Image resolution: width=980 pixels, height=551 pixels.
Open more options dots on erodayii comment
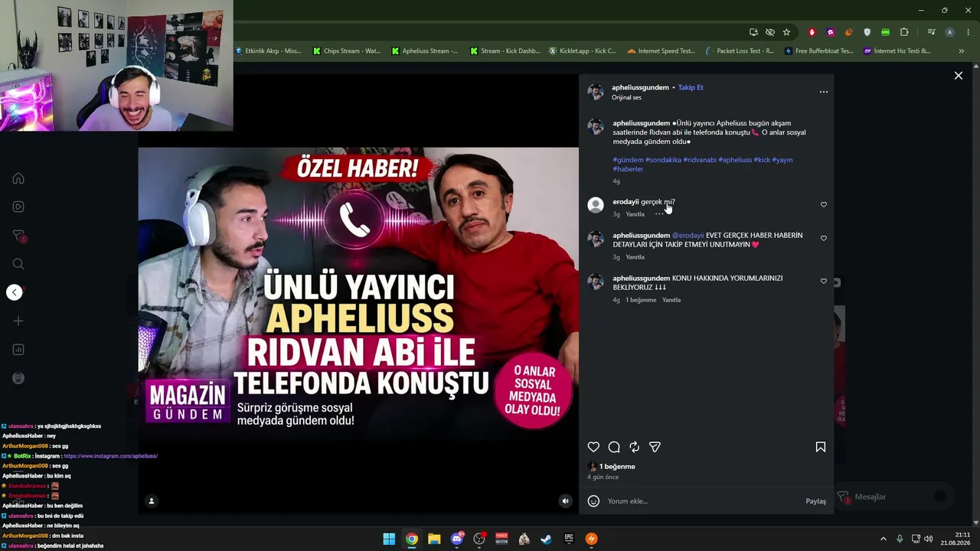[658, 214]
